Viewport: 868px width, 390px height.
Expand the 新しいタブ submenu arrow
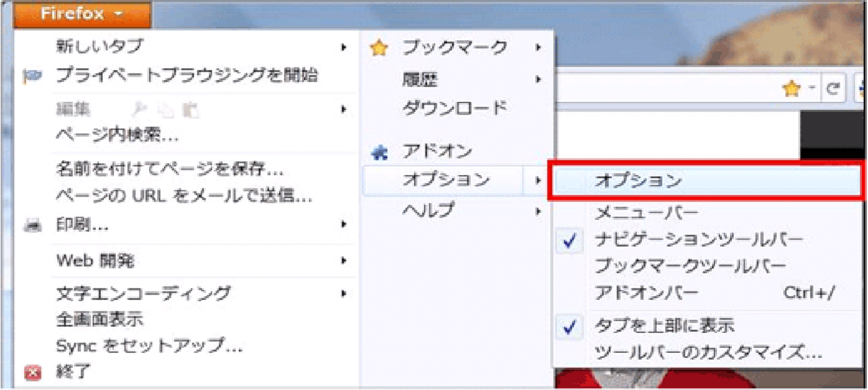coord(344,47)
